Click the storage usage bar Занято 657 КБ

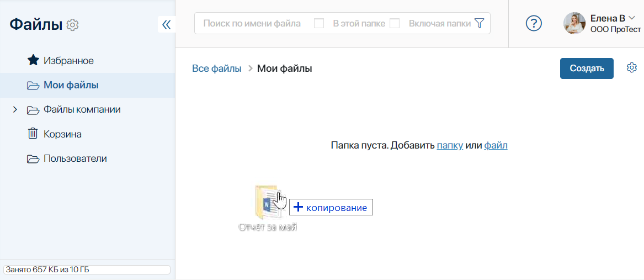click(x=87, y=270)
